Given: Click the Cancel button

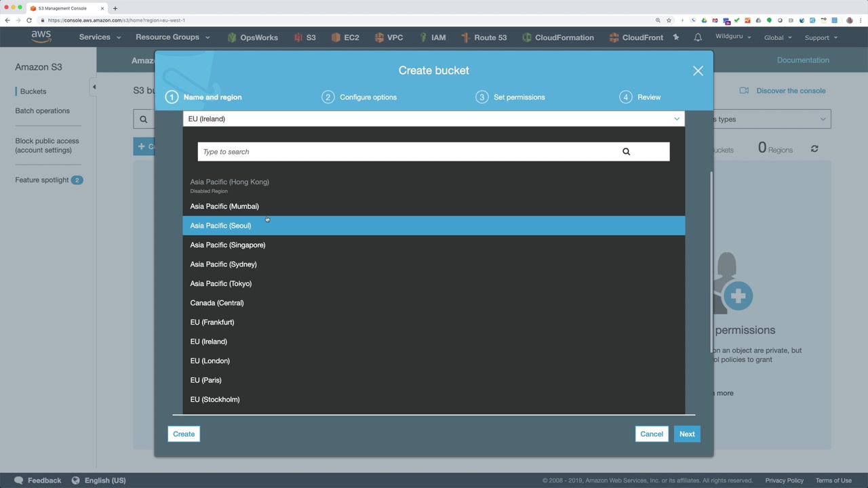Looking at the screenshot, I should point(652,434).
